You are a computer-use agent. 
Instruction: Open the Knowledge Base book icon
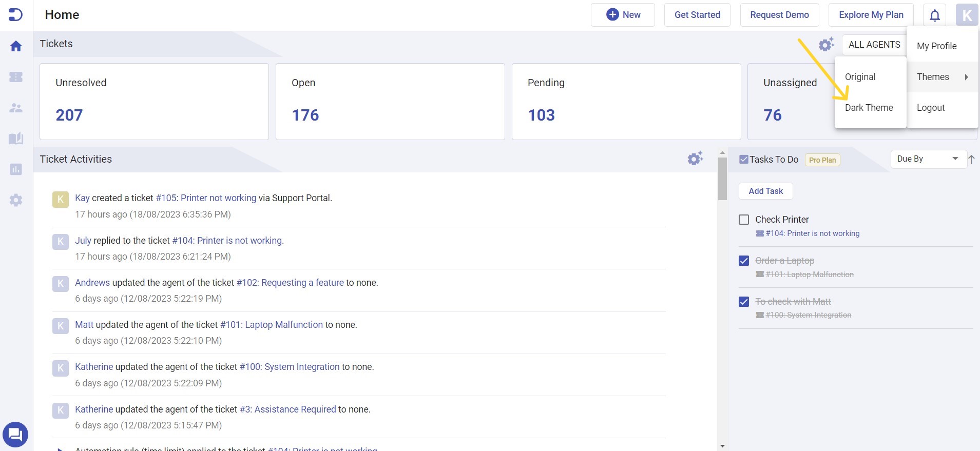(x=16, y=139)
